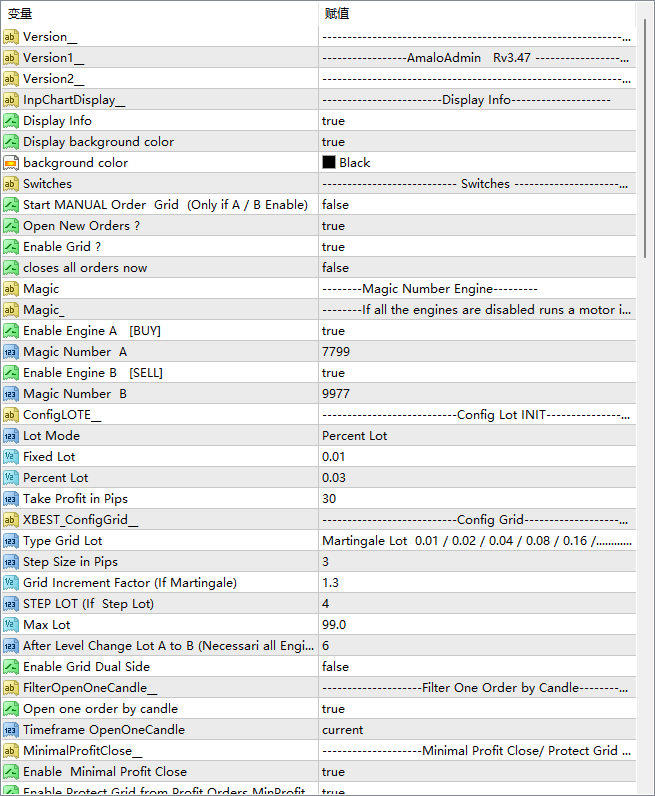Screen dimensions: 655x796
Task: Click the icon beside InpChartDisplay_
Action: 11,100
